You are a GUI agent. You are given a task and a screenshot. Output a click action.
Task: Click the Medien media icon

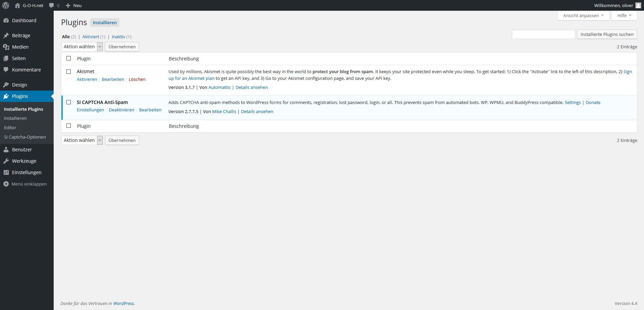[6, 47]
